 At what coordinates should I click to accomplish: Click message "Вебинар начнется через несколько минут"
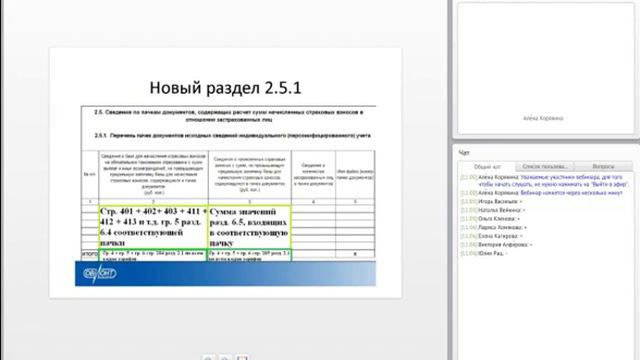542,193
